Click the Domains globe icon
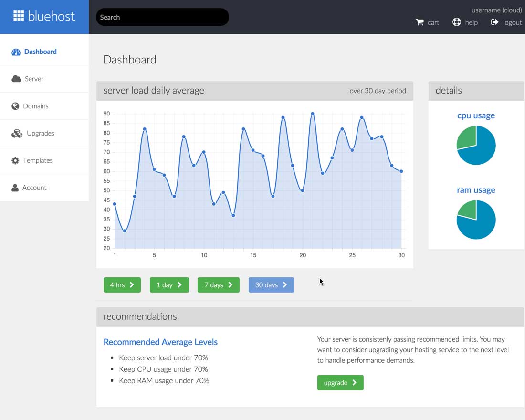525x420 pixels. tap(15, 106)
